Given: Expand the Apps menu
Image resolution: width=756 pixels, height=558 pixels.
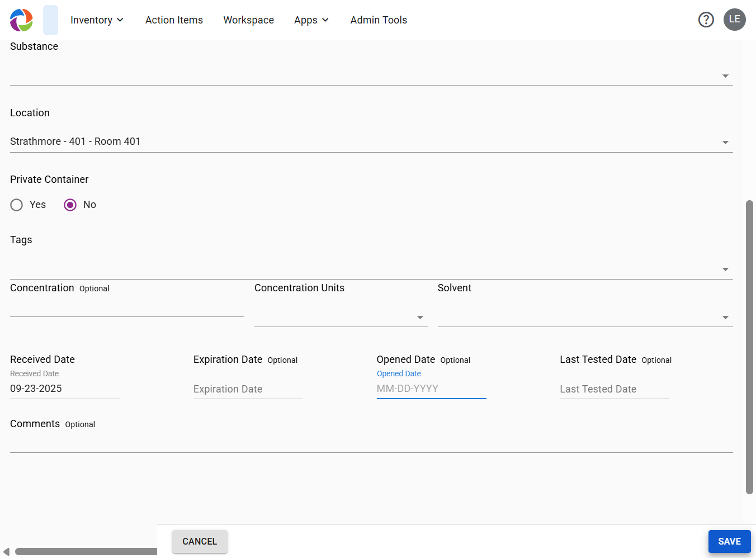Looking at the screenshot, I should 311,20.
